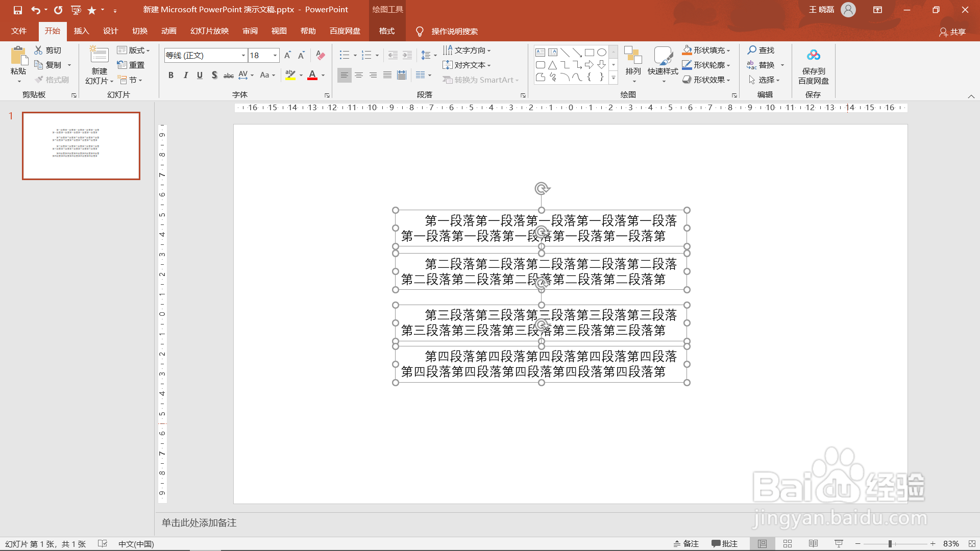Click notes area to add notes
The image size is (980, 551).
click(199, 522)
